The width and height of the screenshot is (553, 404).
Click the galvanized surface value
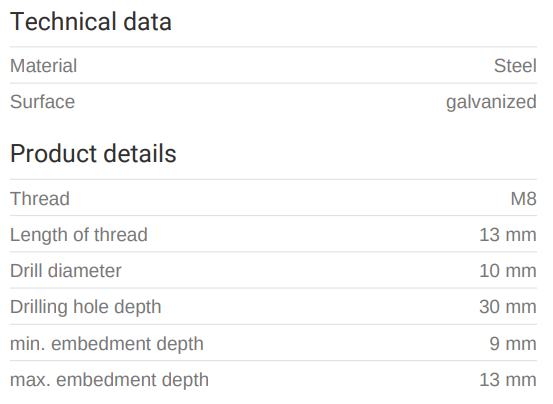pyautogui.click(x=491, y=102)
